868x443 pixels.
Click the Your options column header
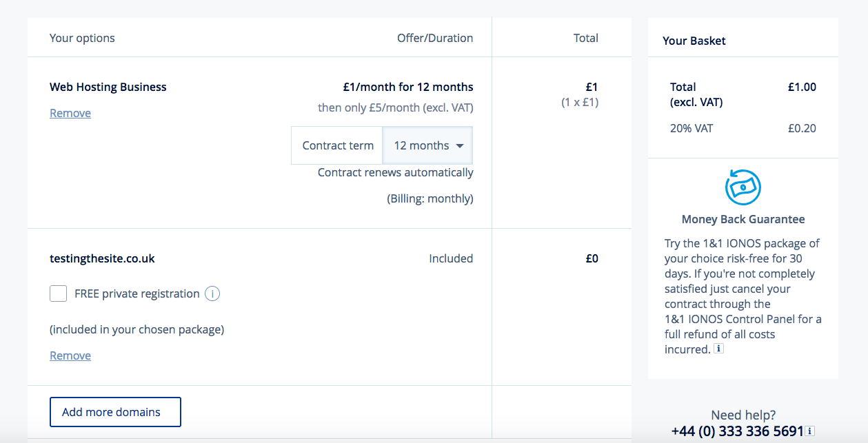coord(82,38)
